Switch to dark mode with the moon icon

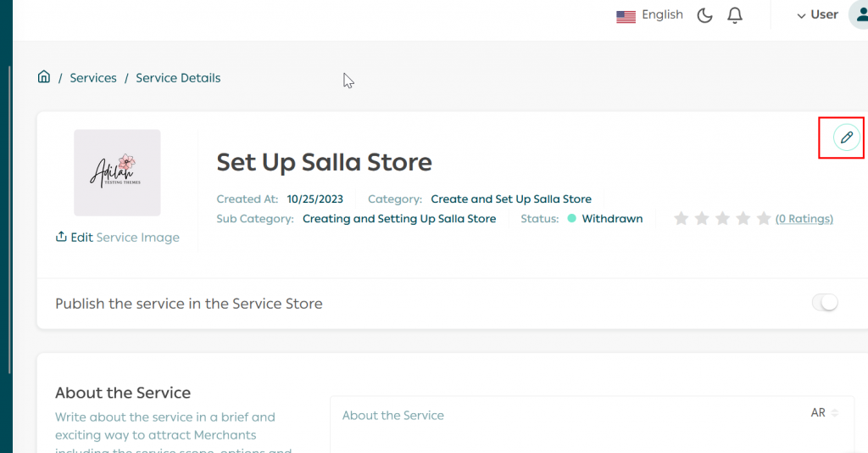(704, 15)
